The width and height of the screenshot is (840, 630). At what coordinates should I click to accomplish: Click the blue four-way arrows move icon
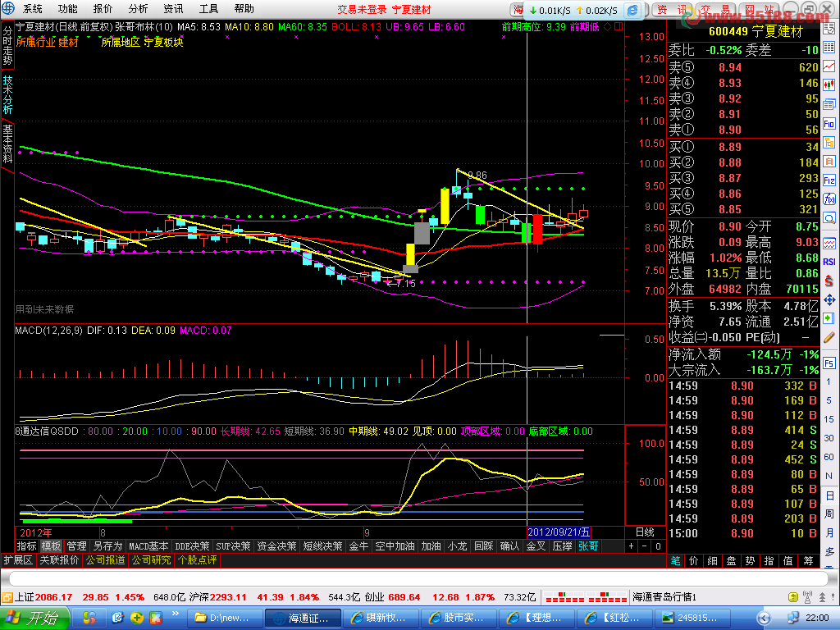pos(829,299)
